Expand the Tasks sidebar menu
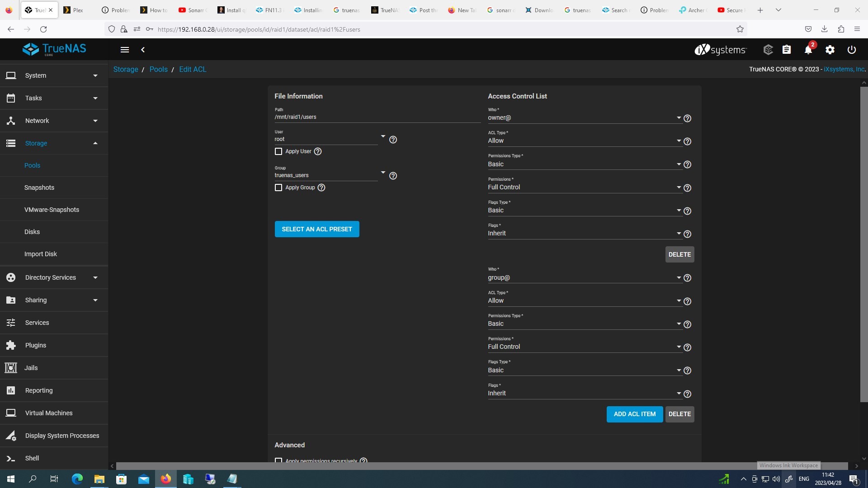The image size is (868, 488). 54,98
